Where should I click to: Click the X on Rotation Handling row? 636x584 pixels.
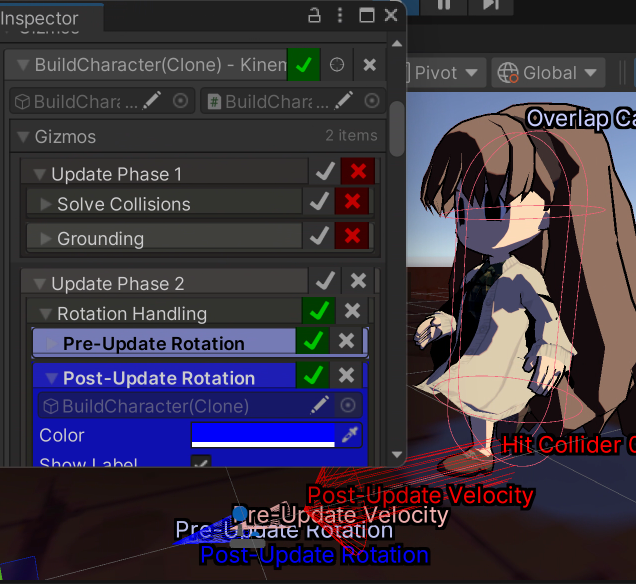[352, 311]
